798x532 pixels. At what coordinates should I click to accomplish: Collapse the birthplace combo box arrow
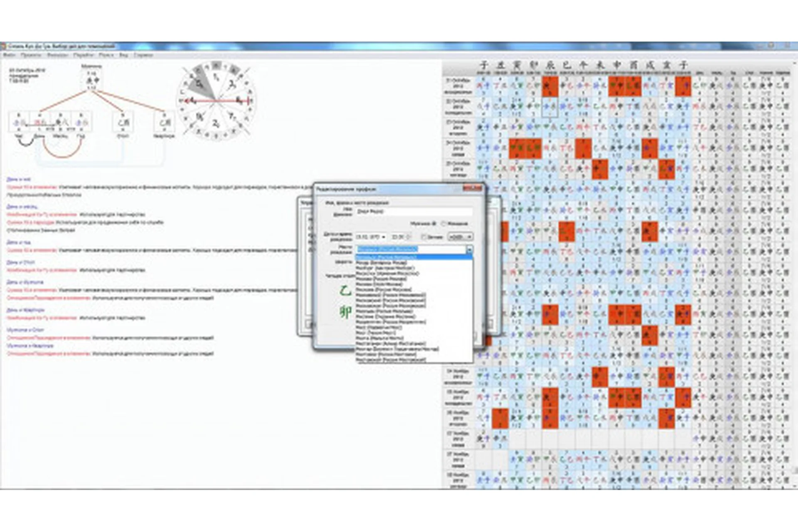(469, 249)
